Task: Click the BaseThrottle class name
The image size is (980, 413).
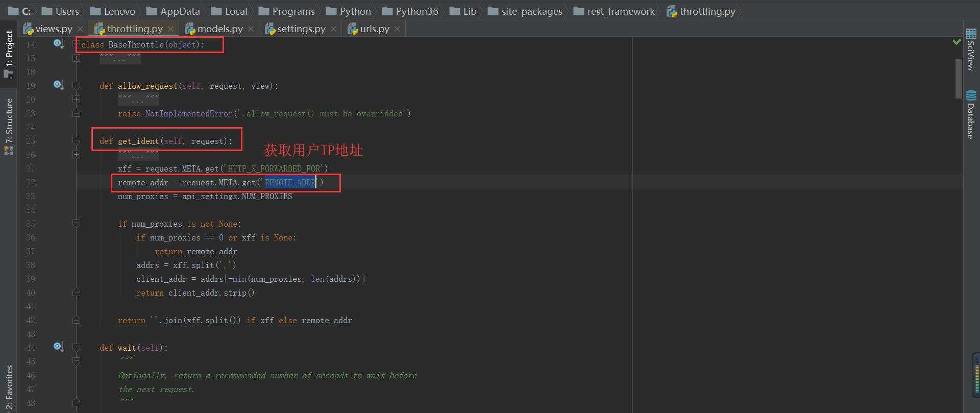Action: pos(136,44)
